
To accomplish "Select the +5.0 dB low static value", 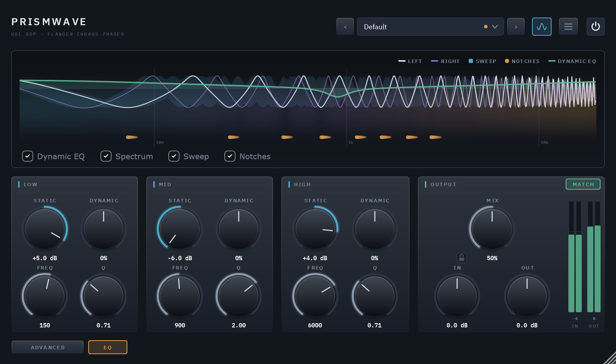I will 45,258.
